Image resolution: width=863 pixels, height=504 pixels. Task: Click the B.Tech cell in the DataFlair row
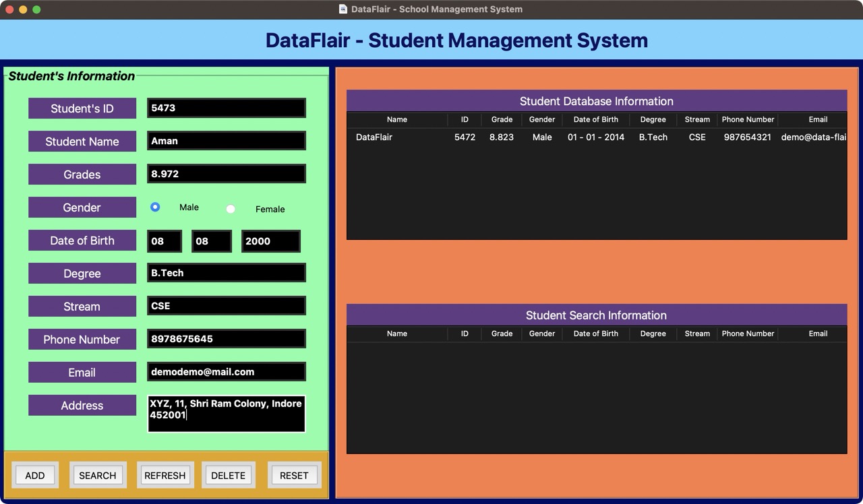pos(653,137)
